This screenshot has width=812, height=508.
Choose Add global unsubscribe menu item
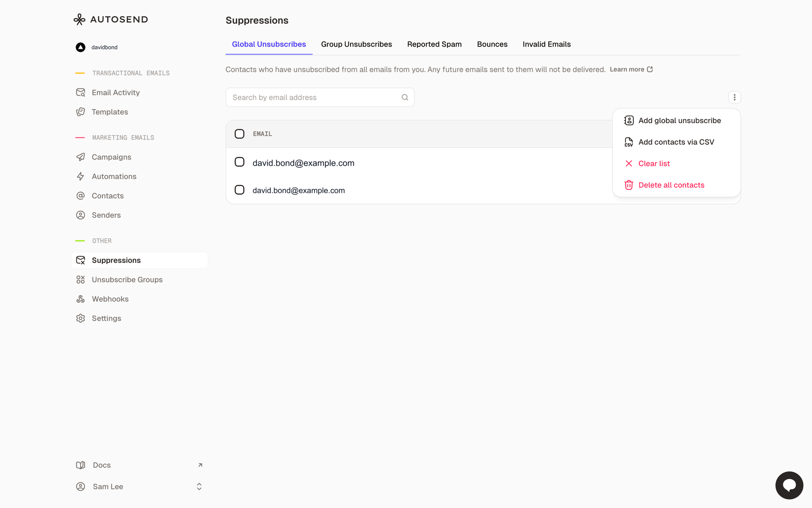pyautogui.click(x=677, y=121)
